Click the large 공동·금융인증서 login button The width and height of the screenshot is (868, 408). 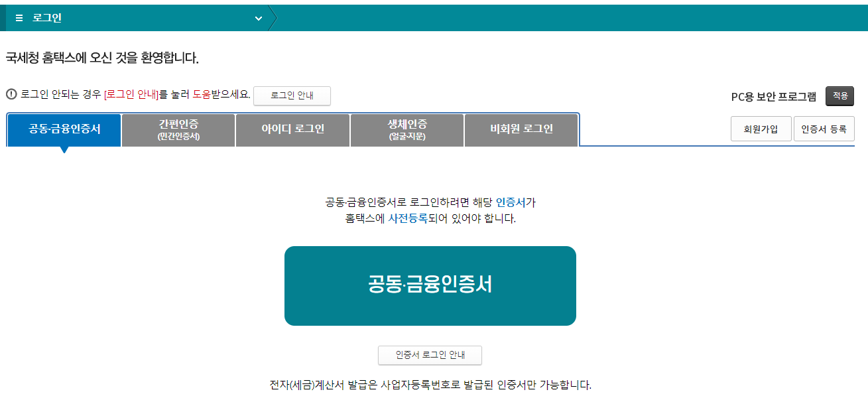point(430,286)
